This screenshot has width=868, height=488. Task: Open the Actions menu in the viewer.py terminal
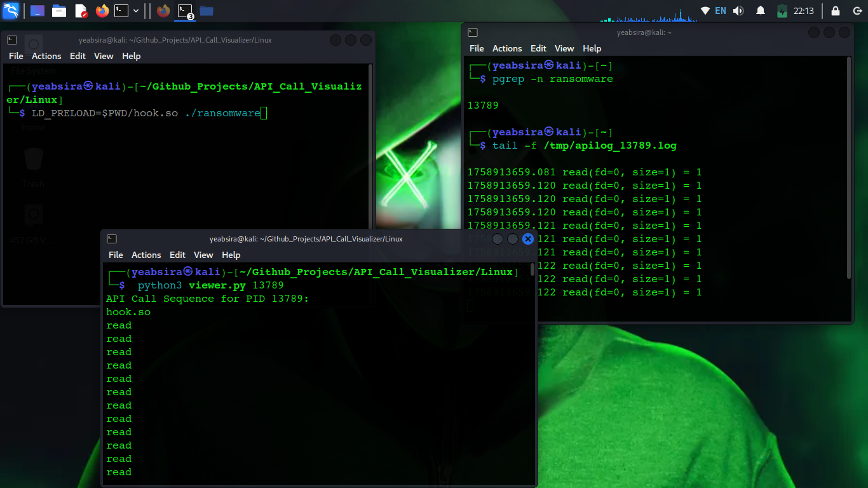pyautogui.click(x=146, y=255)
